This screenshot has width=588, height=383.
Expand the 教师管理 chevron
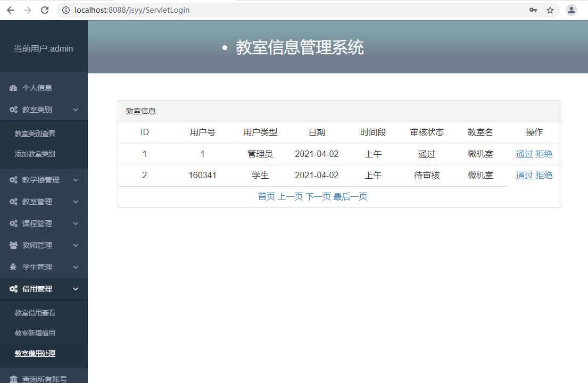76,245
